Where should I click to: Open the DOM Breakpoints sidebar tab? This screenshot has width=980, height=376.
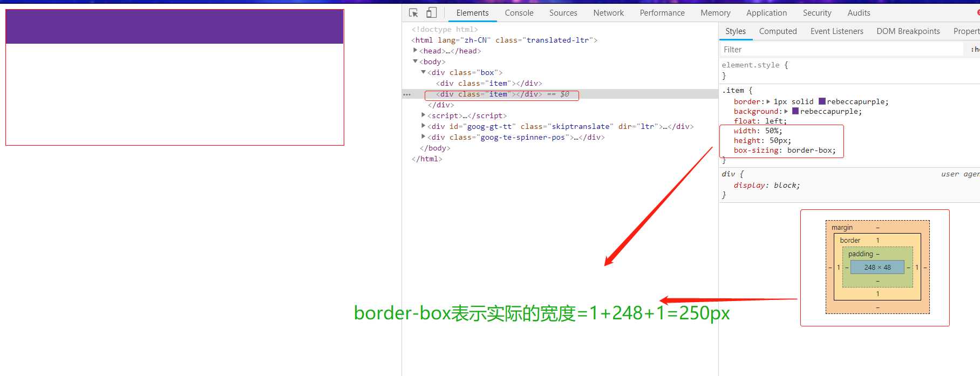point(908,31)
